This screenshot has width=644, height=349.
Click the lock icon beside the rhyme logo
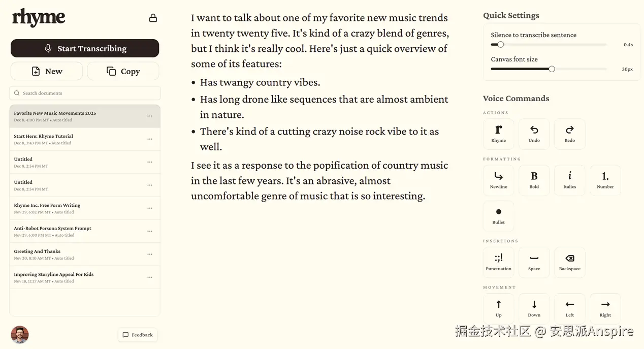click(x=153, y=18)
